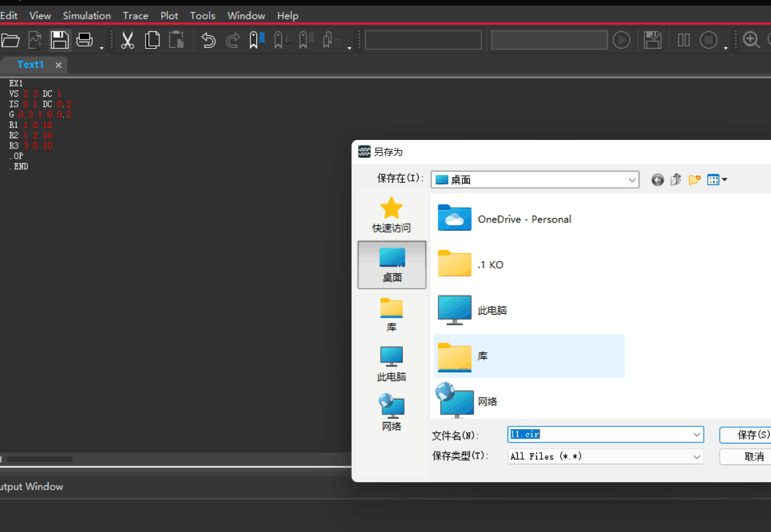Open the Simulation menu
The image size is (771, 532).
(87, 15)
